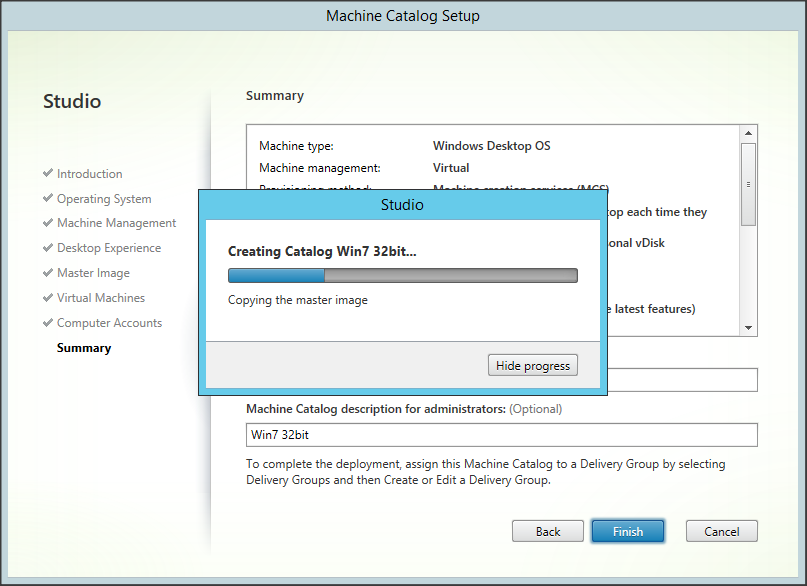Click the Creating Catalog progress bar
This screenshot has height=586, width=807.
[x=402, y=276]
